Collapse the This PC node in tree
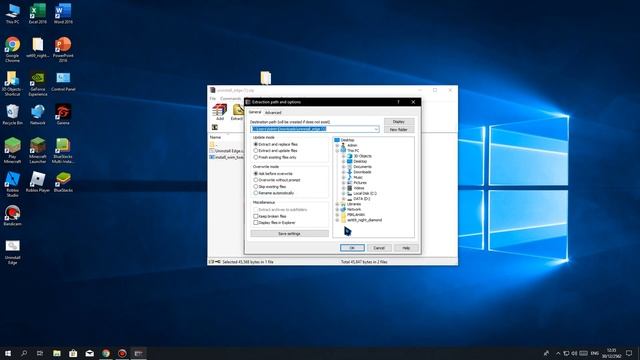640x360 pixels. (x=338, y=151)
